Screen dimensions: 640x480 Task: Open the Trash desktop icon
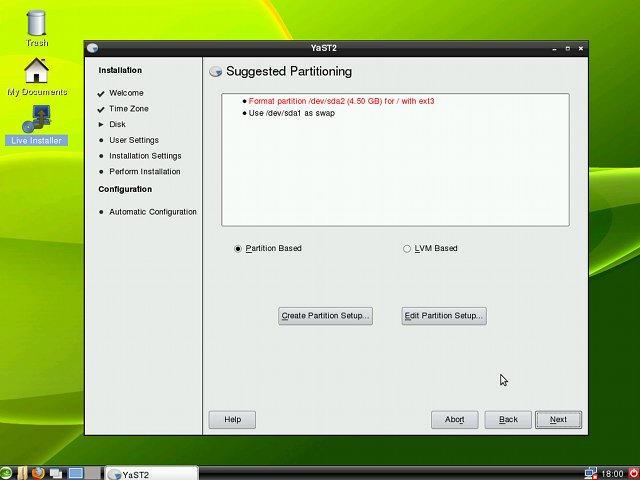pyautogui.click(x=36, y=28)
